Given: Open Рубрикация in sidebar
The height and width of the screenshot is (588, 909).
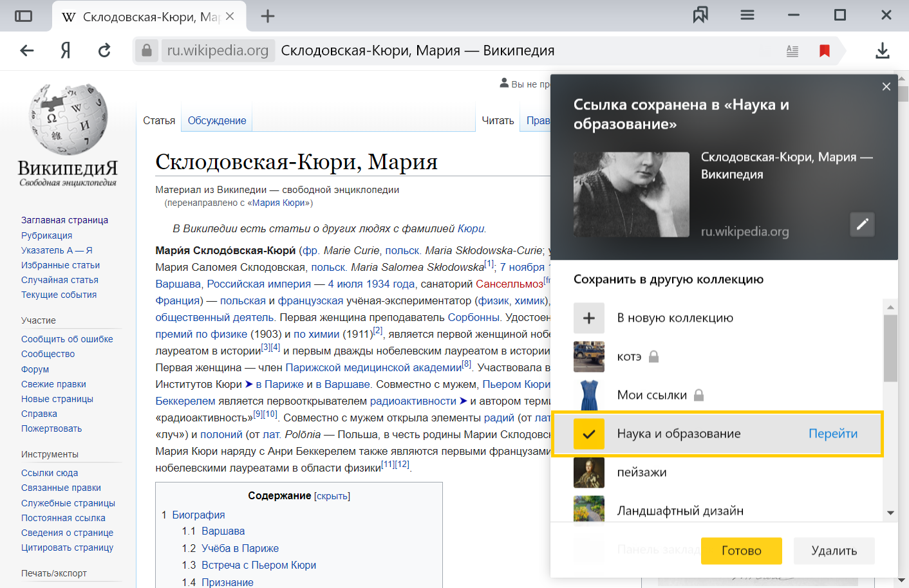Looking at the screenshot, I should point(46,235).
